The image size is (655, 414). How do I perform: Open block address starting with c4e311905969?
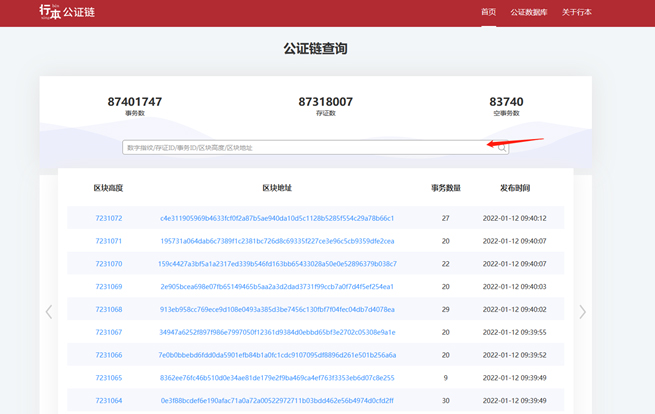coord(277,218)
